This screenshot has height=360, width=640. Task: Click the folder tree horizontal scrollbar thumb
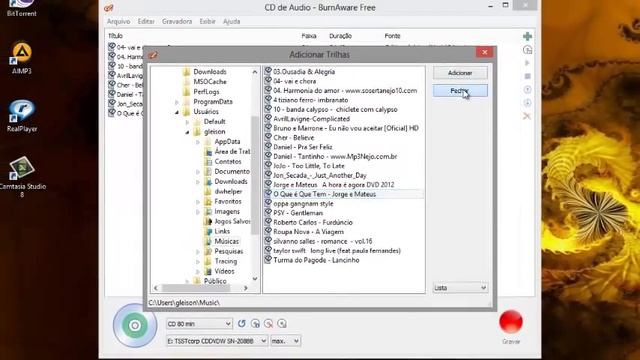click(196, 288)
